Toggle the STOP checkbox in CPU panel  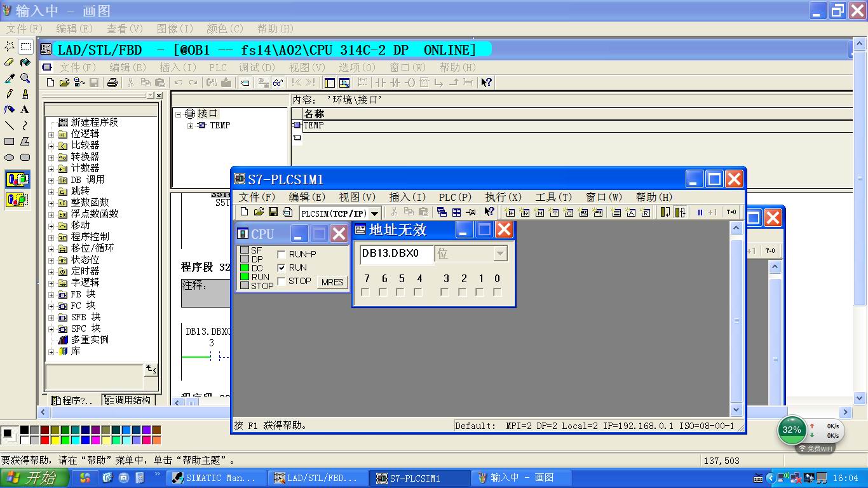click(x=281, y=281)
